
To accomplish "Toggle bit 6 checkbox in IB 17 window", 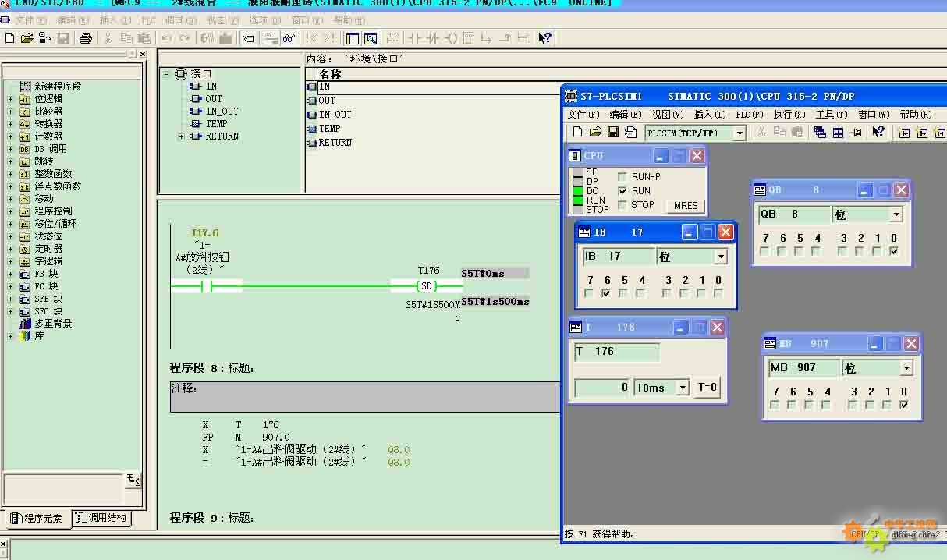I will pos(606,293).
